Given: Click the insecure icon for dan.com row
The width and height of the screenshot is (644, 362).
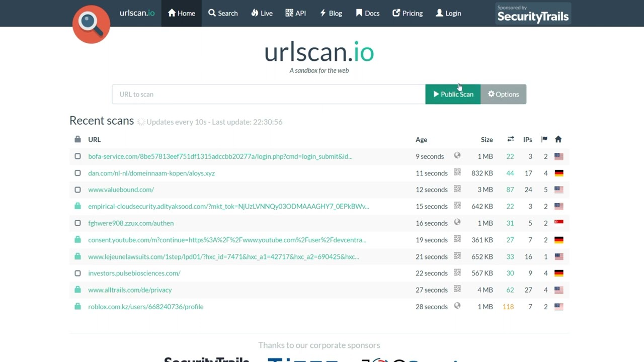Looking at the screenshot, I should point(77,173).
